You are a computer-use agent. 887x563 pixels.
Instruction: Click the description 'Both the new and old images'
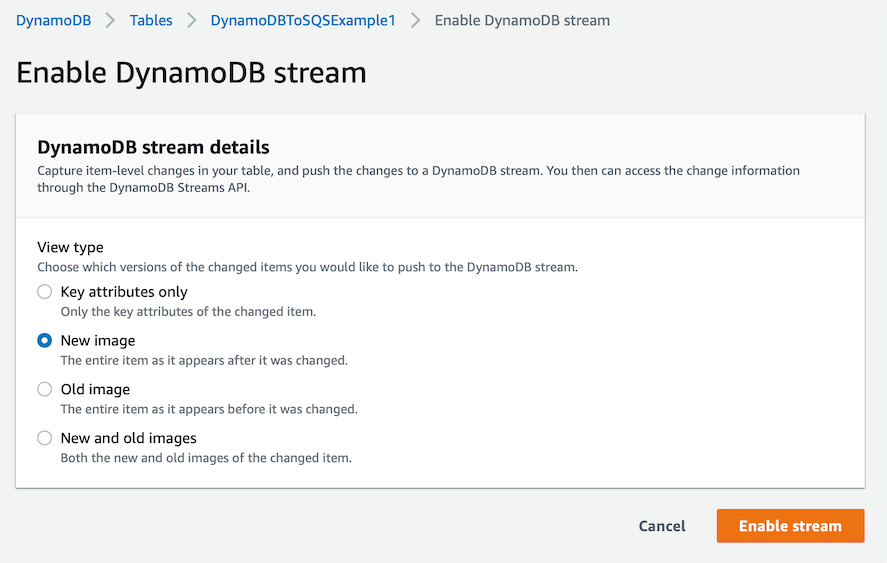[x=206, y=458]
